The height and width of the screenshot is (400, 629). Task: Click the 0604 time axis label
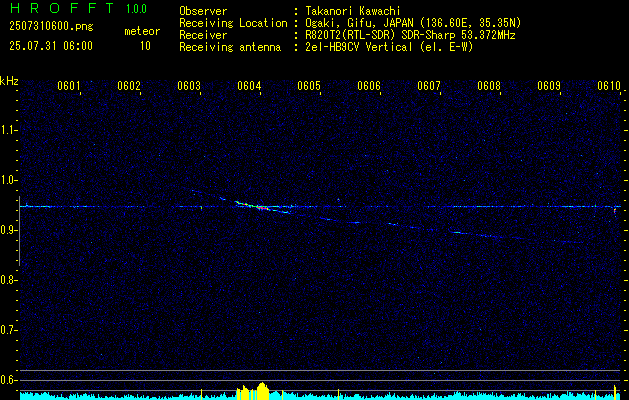[249, 86]
